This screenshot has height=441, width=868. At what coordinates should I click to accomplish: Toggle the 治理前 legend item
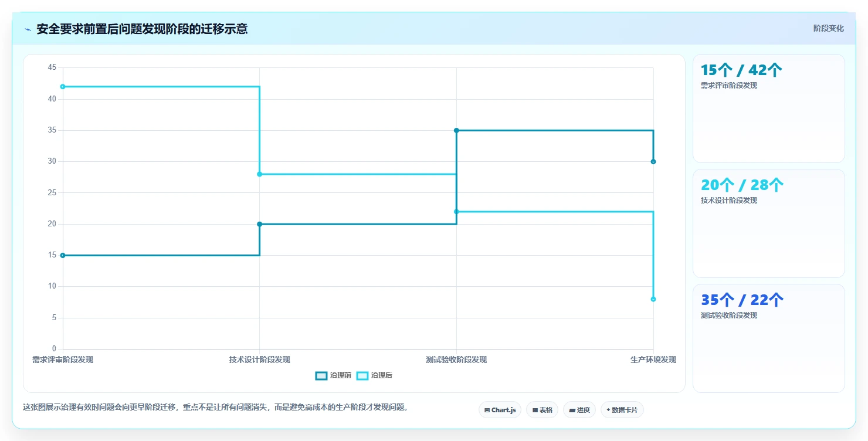point(333,376)
